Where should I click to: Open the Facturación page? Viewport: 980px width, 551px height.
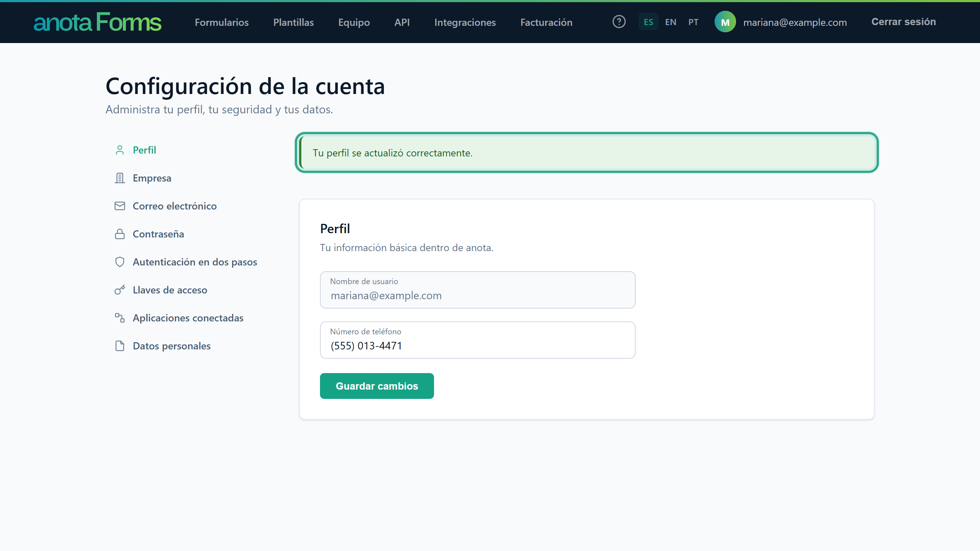click(x=546, y=23)
